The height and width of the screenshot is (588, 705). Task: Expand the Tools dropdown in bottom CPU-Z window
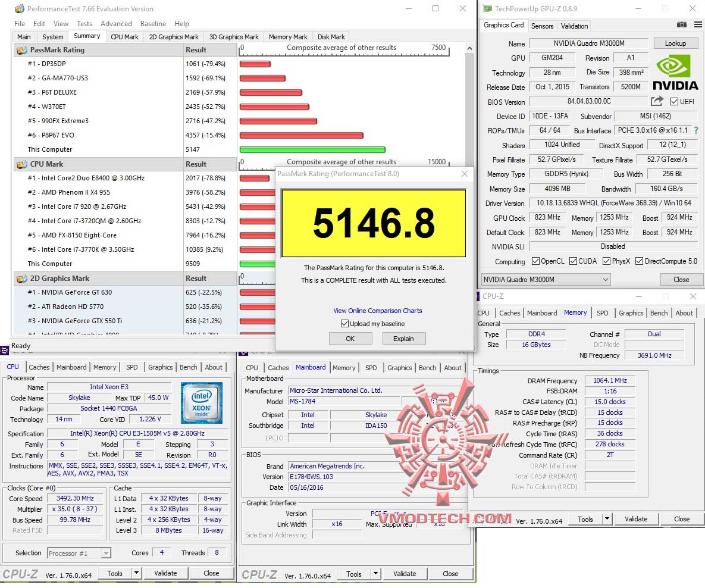tap(376, 573)
